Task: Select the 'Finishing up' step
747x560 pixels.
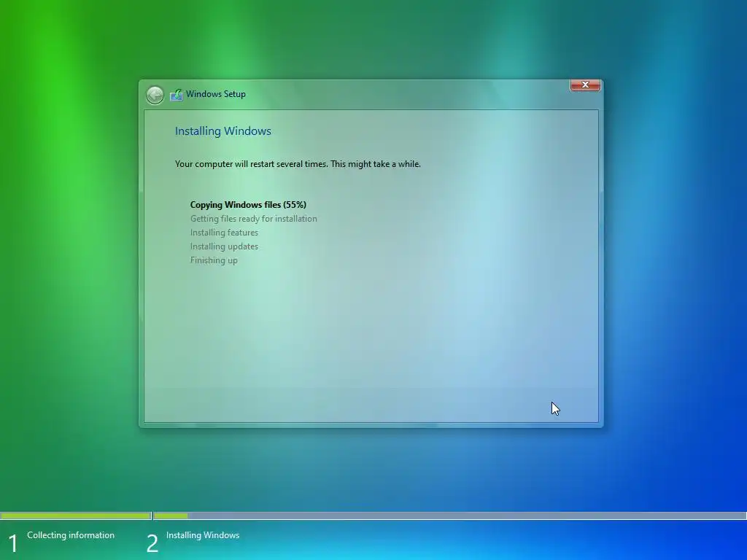Action: pyautogui.click(x=214, y=260)
